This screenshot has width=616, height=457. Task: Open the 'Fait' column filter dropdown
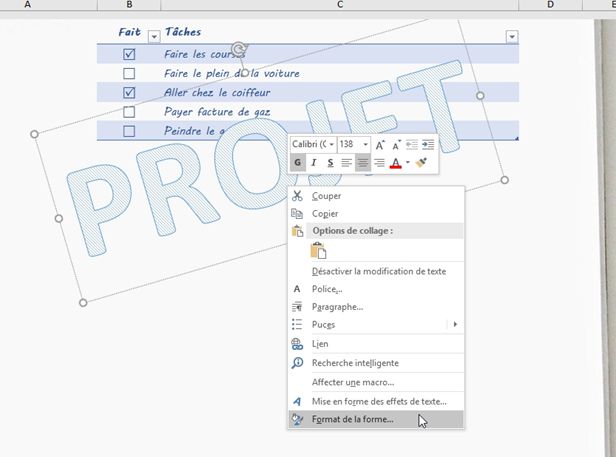click(153, 36)
